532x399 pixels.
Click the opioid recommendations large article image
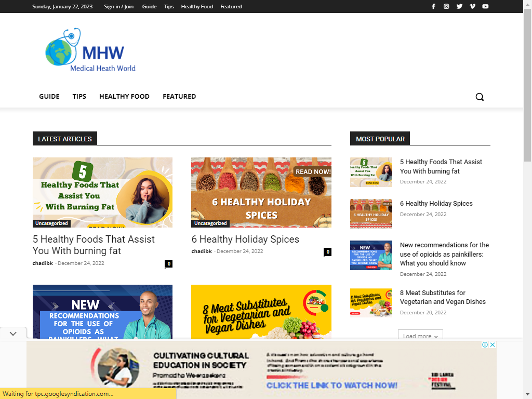(x=102, y=312)
